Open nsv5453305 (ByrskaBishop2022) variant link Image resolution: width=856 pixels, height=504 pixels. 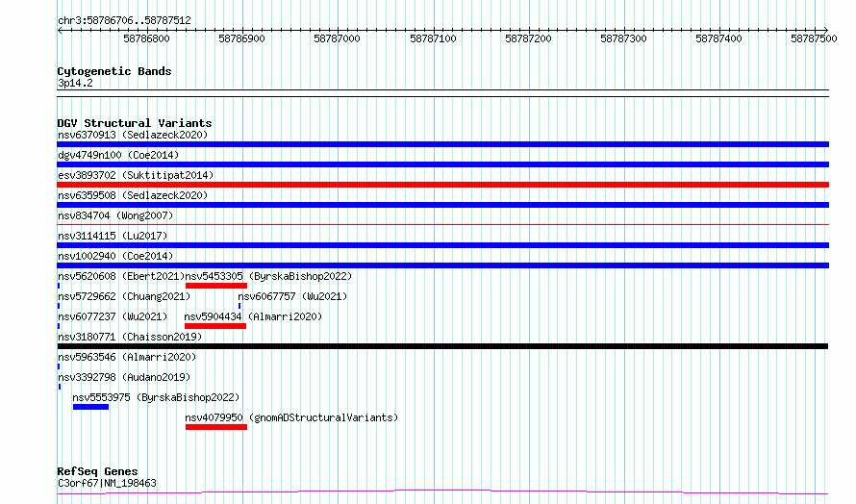point(268,276)
